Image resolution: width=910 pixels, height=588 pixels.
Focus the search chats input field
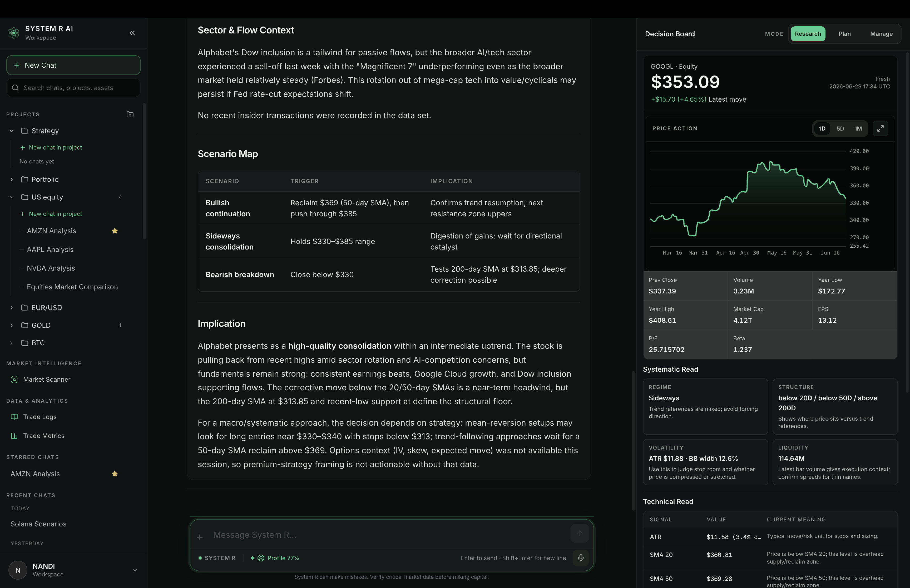click(73, 88)
